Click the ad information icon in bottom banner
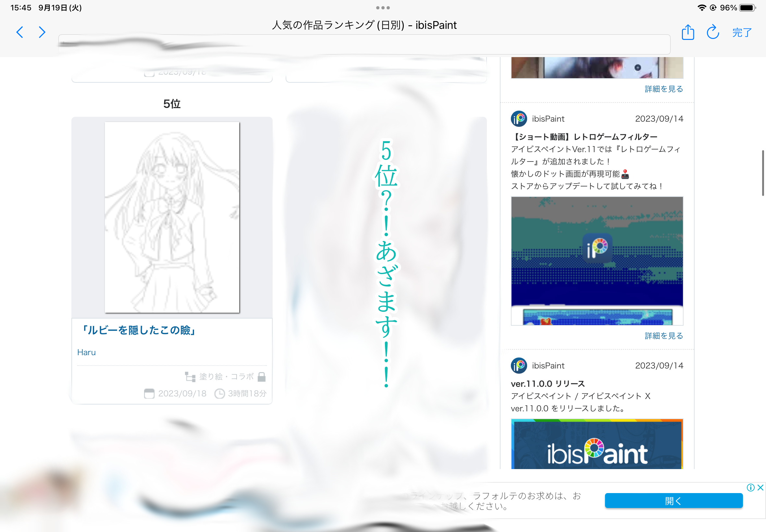 (750, 488)
